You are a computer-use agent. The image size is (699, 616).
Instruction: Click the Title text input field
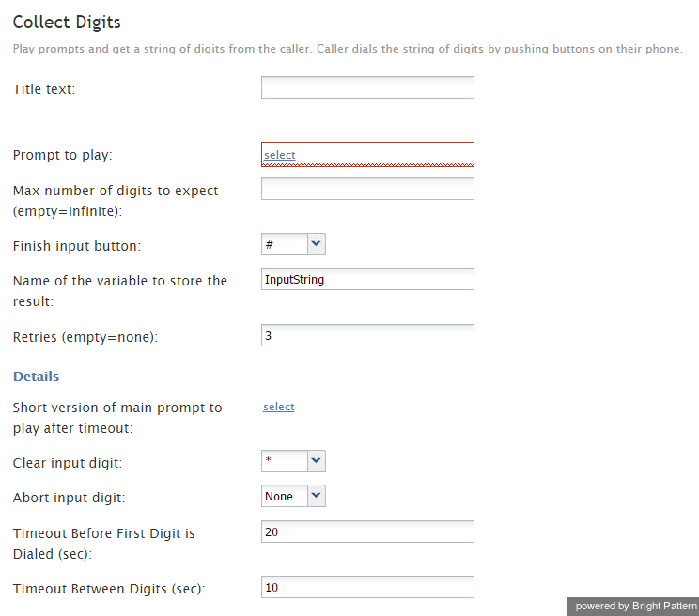367,87
